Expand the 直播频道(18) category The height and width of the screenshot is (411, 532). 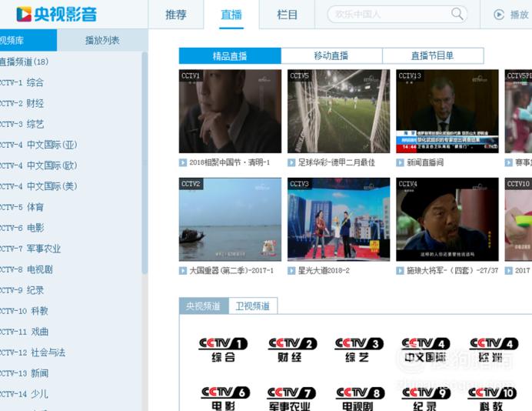point(24,62)
